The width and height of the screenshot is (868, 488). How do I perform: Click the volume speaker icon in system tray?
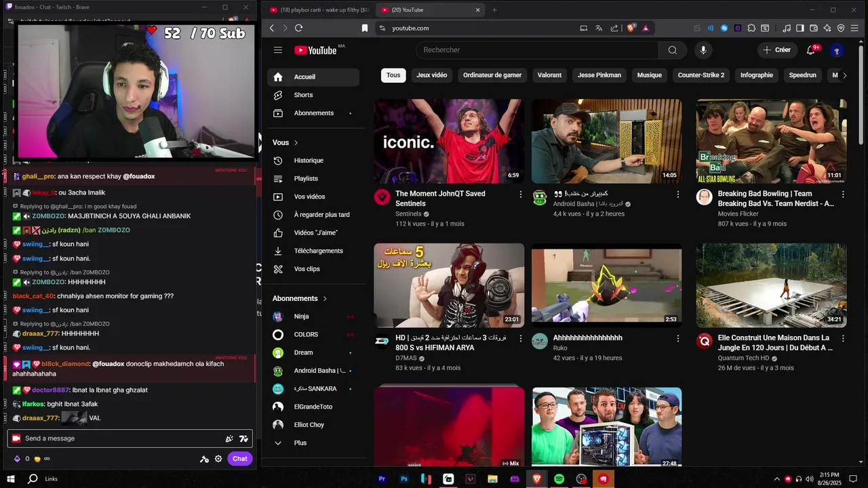809,479
